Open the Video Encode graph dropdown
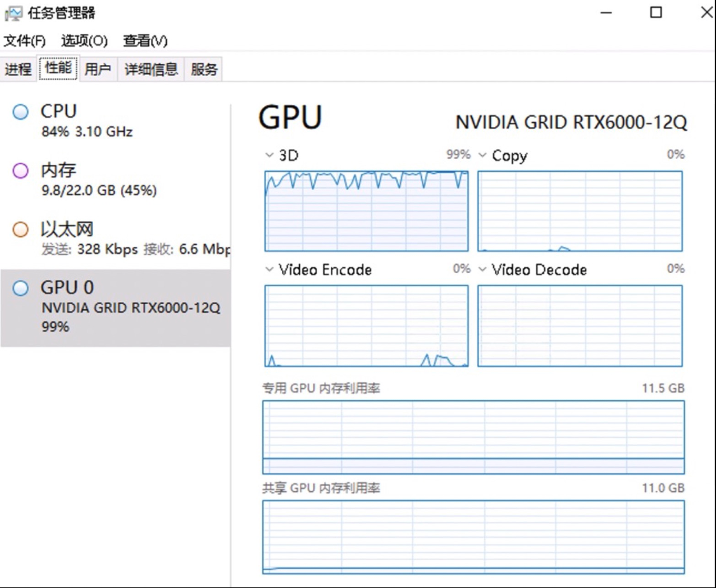 pyautogui.click(x=269, y=270)
